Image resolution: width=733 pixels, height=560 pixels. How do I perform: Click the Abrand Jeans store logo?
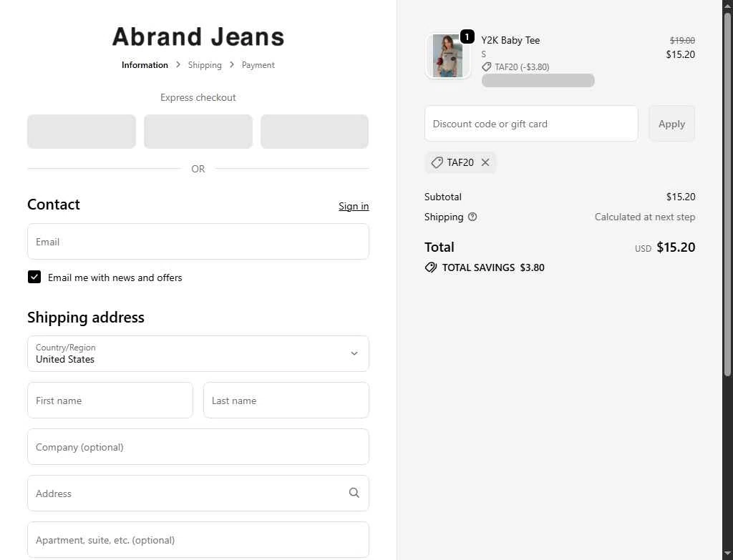coord(198,37)
